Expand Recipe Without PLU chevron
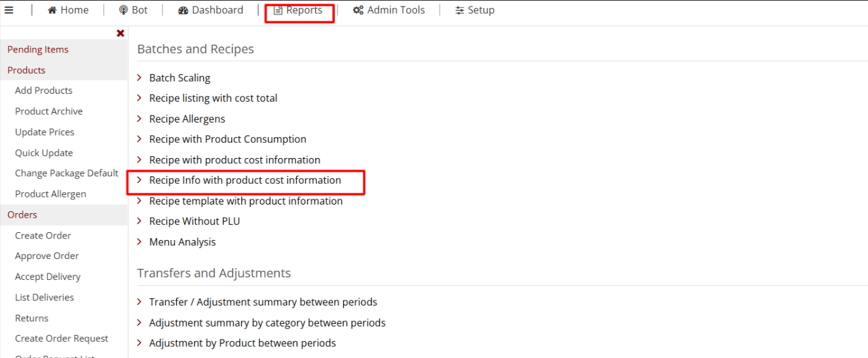 tap(140, 221)
